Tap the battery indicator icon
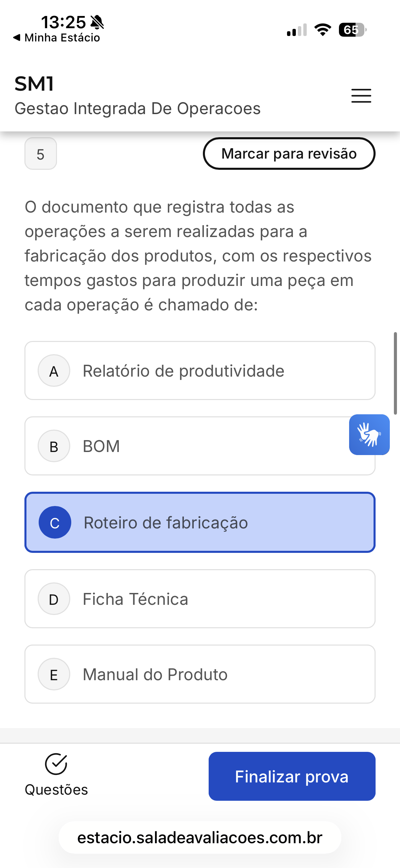This screenshot has width=400, height=868. click(352, 30)
